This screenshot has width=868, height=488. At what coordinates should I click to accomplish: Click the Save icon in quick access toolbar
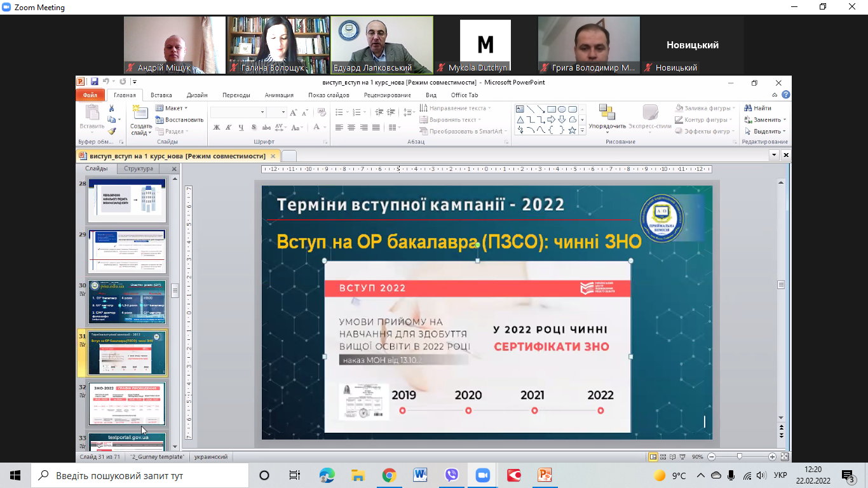click(94, 82)
